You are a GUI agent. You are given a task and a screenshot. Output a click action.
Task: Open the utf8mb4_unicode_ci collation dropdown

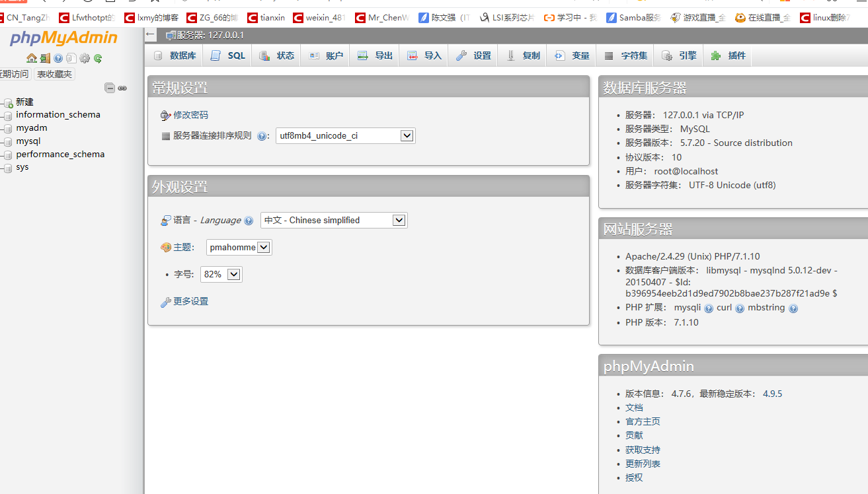tap(346, 136)
